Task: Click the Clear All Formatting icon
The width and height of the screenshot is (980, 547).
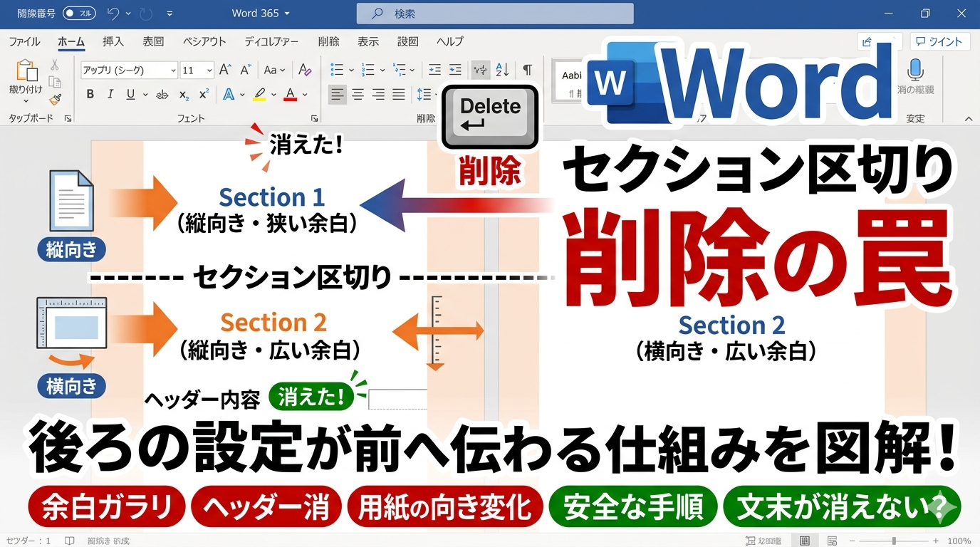Action: coord(305,70)
